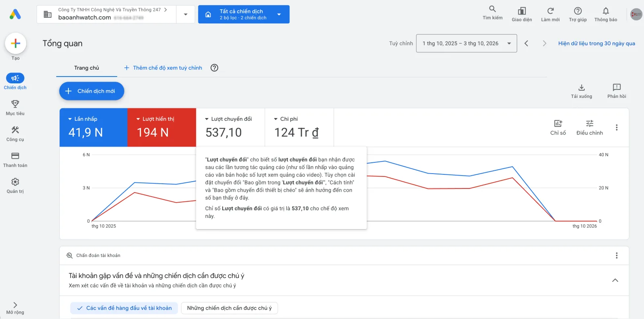Open date range dropdown
The width and height of the screenshot is (644, 319).
(x=466, y=43)
